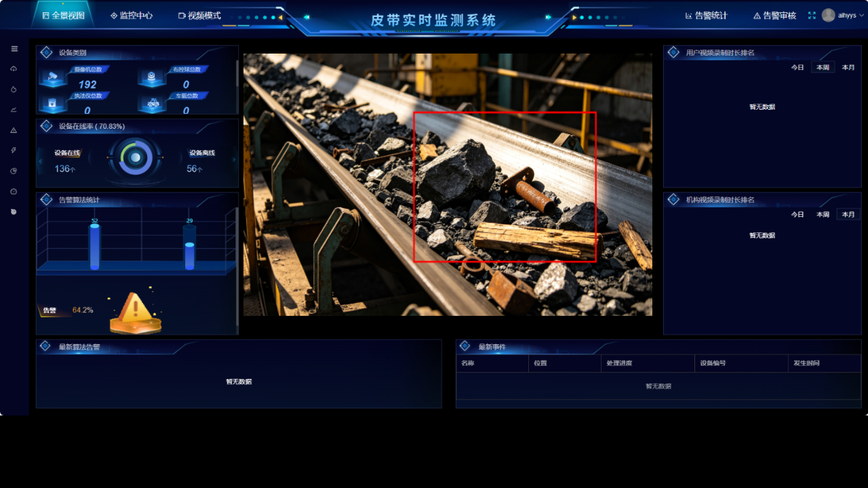
Task: Select 本月 in 用户视频录制时长排名 panel
Action: pyautogui.click(x=848, y=68)
